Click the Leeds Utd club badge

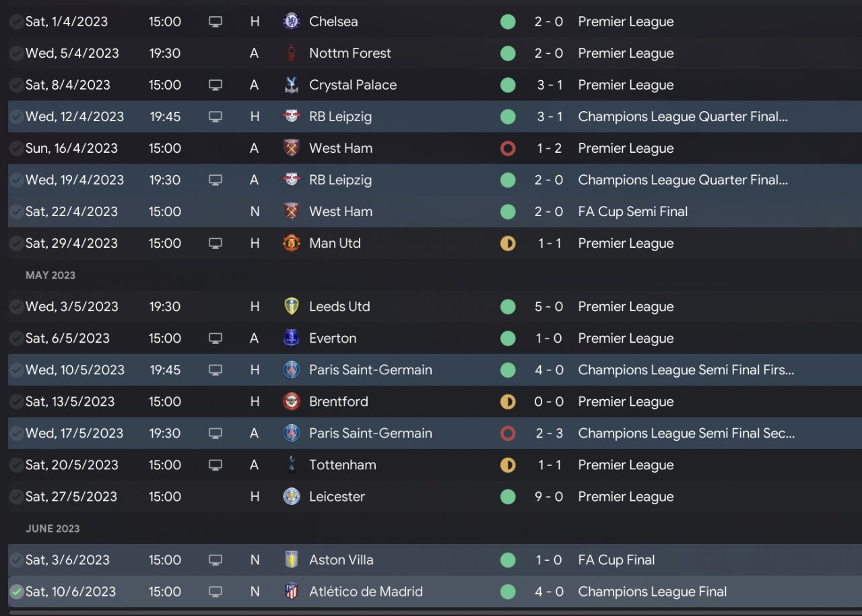tap(292, 306)
